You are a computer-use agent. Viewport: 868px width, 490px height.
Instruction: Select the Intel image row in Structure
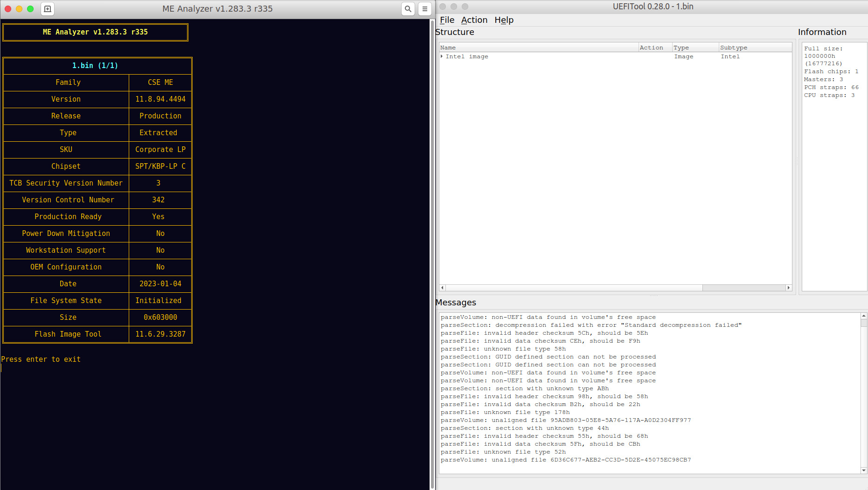tap(615, 56)
